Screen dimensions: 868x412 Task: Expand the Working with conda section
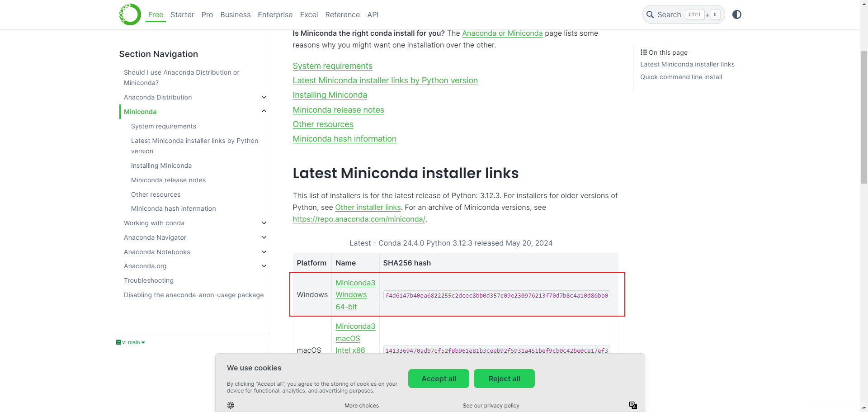(x=264, y=223)
